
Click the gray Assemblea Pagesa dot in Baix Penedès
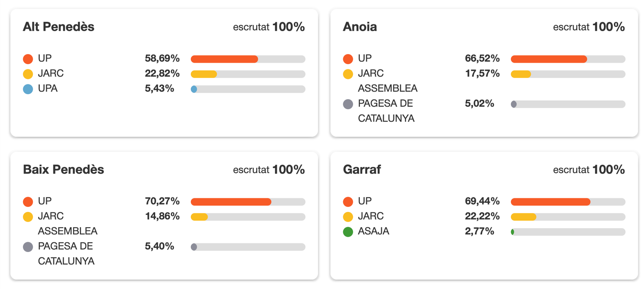28,247
